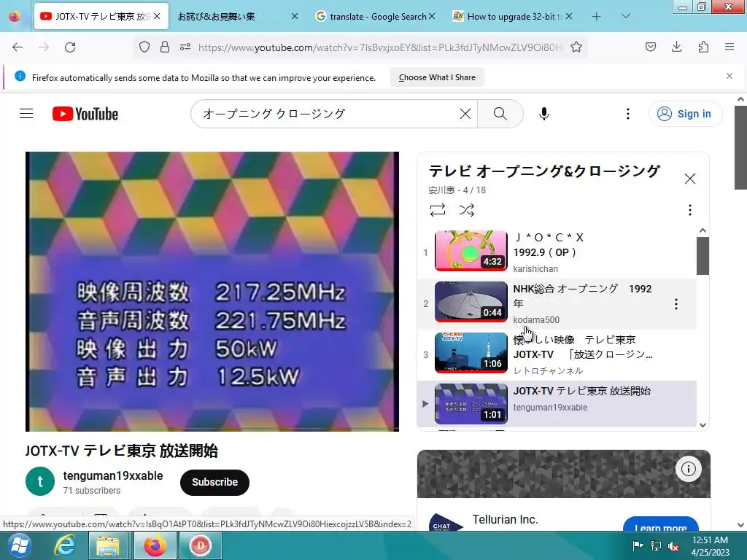Open the network tray icon
747x560 pixels.
(x=656, y=546)
